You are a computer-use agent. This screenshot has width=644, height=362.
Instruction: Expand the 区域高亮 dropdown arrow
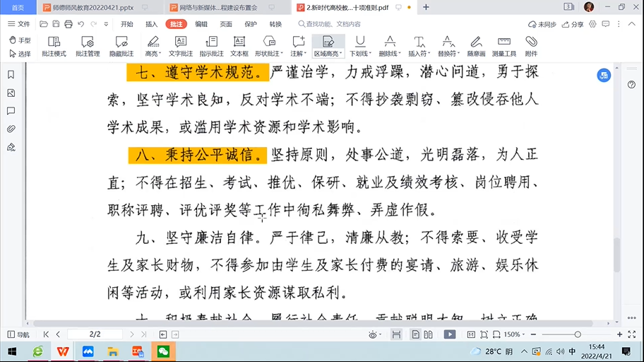(340, 54)
